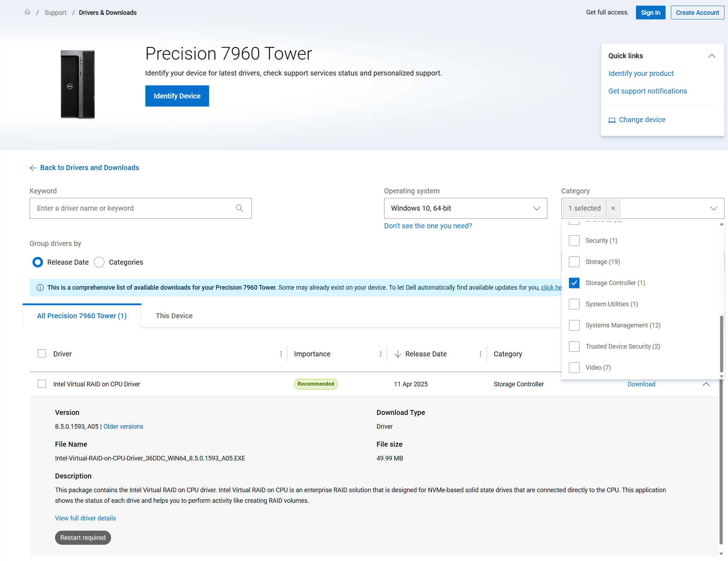This screenshot has height=561, width=728.
Task: Open Older versions link
Action: coord(123,427)
